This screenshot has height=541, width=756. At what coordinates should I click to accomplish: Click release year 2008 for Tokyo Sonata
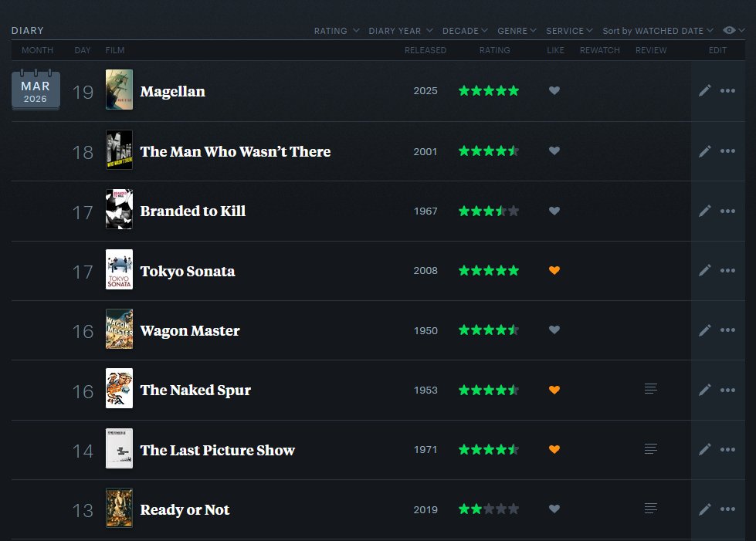click(x=425, y=270)
